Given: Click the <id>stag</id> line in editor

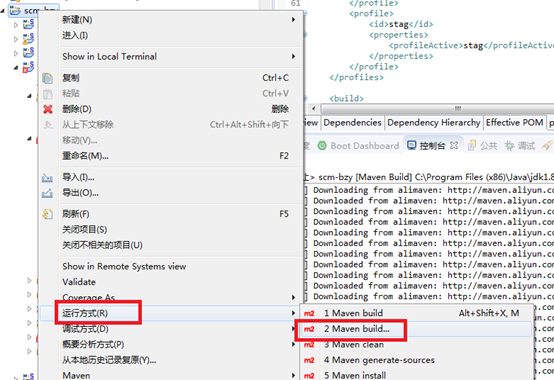Looking at the screenshot, I should [401, 24].
